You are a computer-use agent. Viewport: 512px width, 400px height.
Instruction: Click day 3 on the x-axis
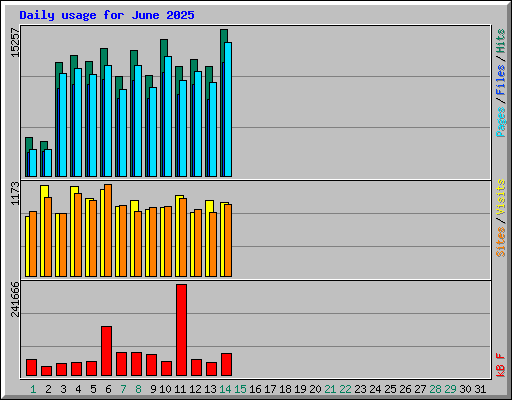pos(63,389)
